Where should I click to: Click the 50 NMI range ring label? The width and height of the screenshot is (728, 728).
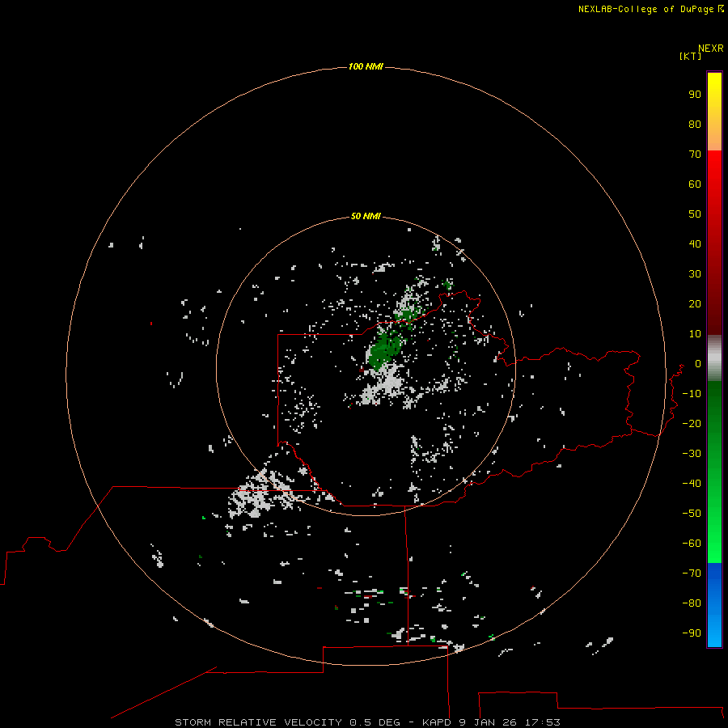(x=366, y=216)
